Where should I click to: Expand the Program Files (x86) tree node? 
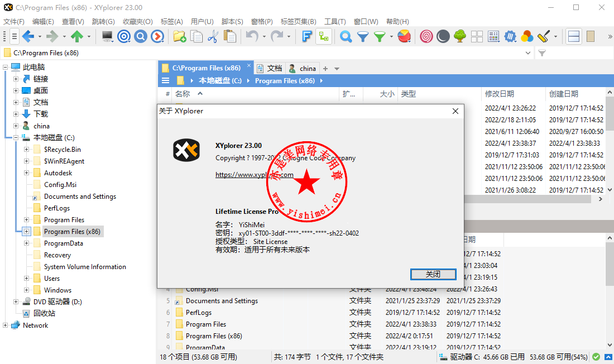(x=26, y=232)
